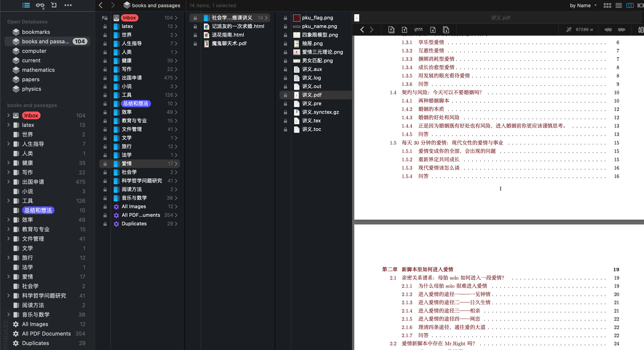Image resolution: width=644 pixels, height=350 pixels.
Task: Open the Import sidebar icon
Action: tap(54, 5)
